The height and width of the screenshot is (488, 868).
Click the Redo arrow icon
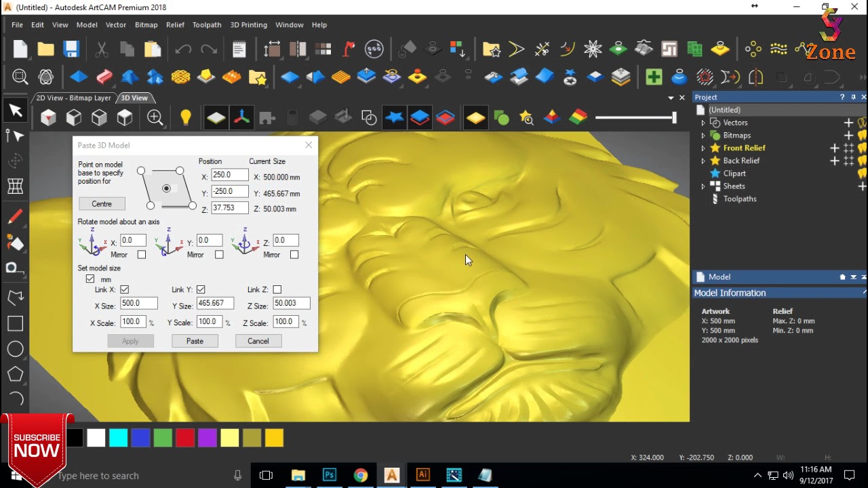pos(209,49)
